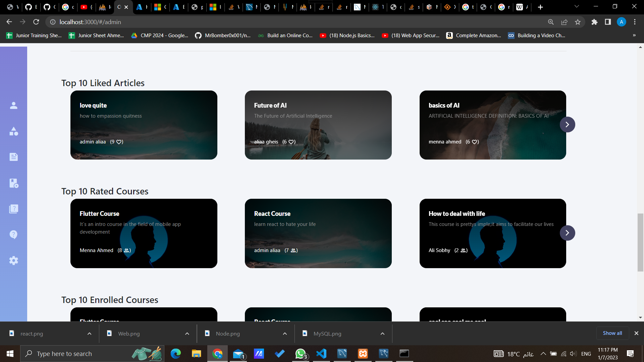Screen dimensions: 644x362
Task: Advance rated courses carousel with arrow
Action: pyautogui.click(x=567, y=233)
